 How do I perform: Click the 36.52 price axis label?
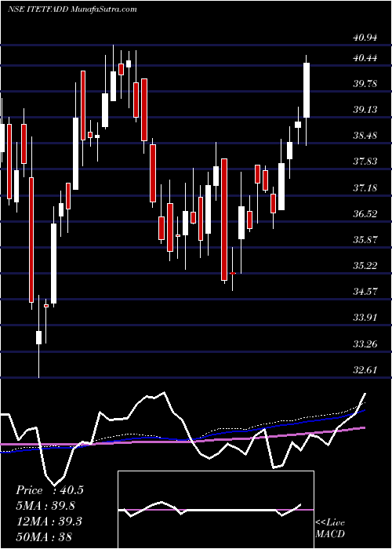(x=365, y=213)
